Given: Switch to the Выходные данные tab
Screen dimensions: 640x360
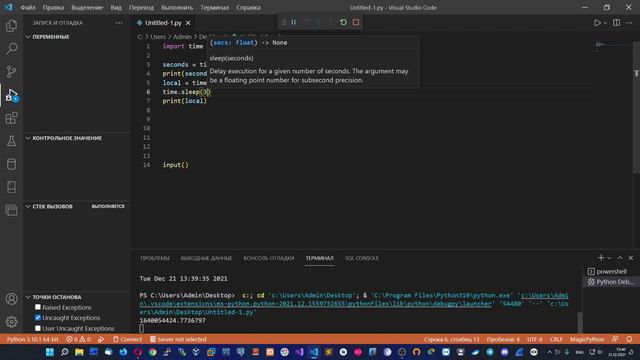Looking at the screenshot, I should [206, 258].
